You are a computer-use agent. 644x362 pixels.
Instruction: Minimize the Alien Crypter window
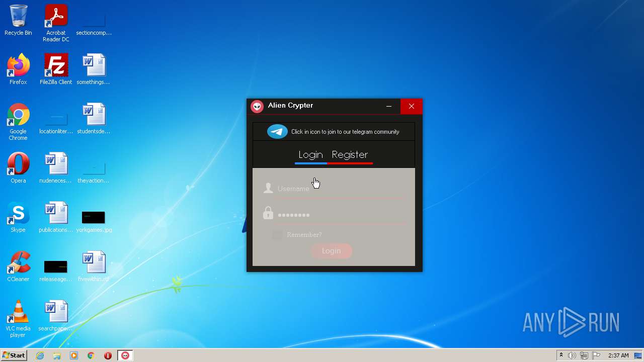click(x=389, y=106)
